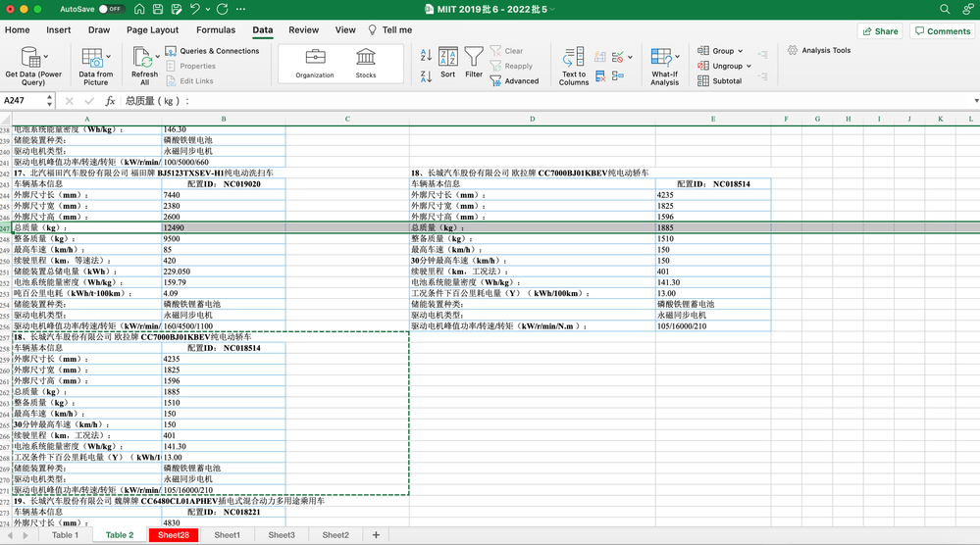The width and height of the screenshot is (980, 545).
Task: Click the Search magnifier icon
Action: point(945,9)
